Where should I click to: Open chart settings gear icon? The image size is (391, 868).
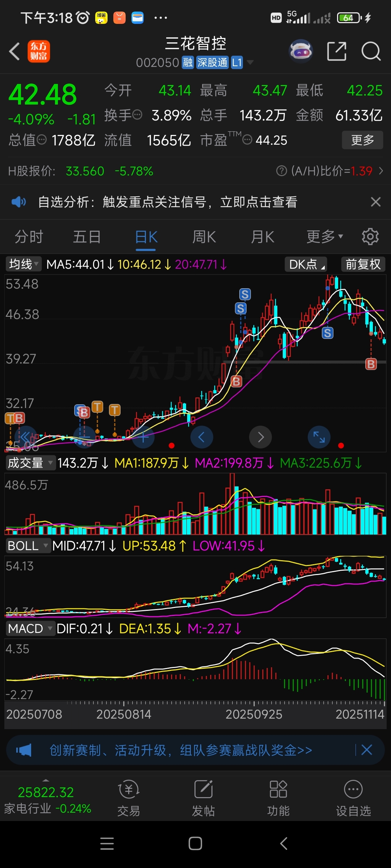370,237
